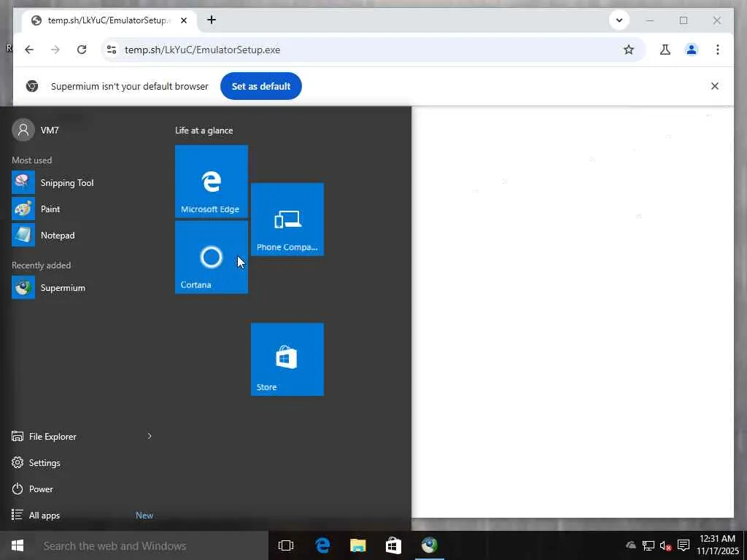Launch Edge from the taskbar
This screenshot has width=747, height=560.
click(322, 545)
